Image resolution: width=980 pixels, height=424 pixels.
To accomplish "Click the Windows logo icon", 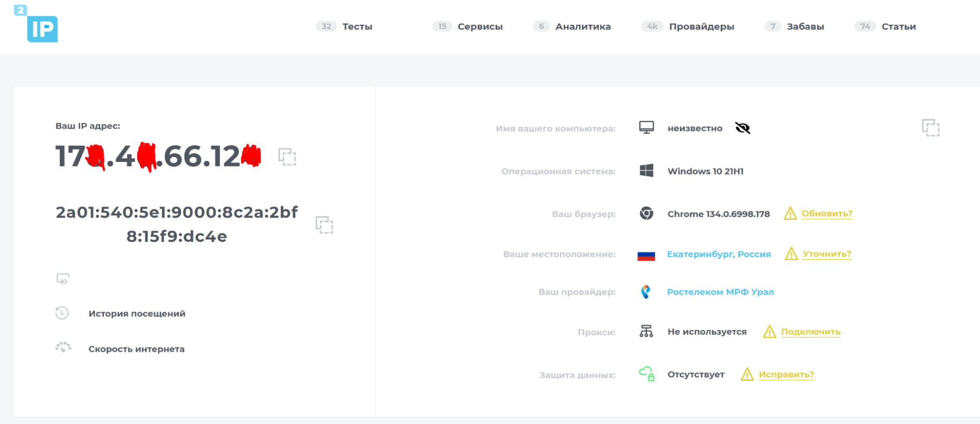I will [x=646, y=171].
